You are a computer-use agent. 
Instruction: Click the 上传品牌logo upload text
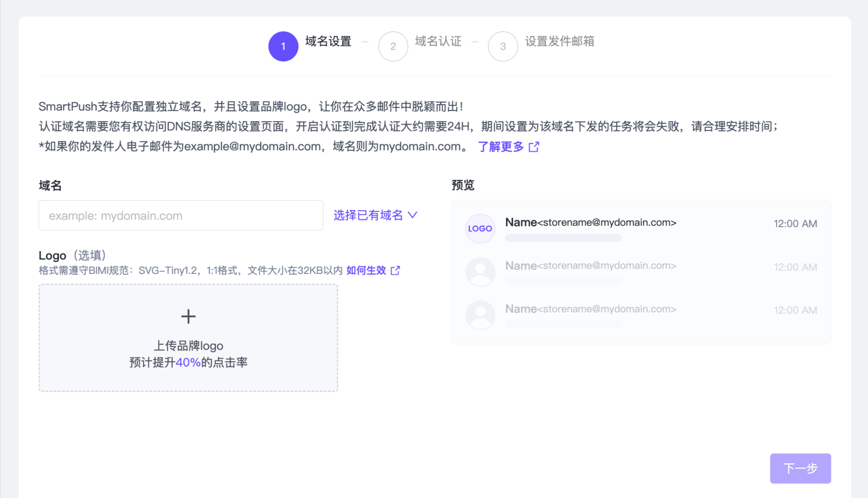pyautogui.click(x=188, y=346)
